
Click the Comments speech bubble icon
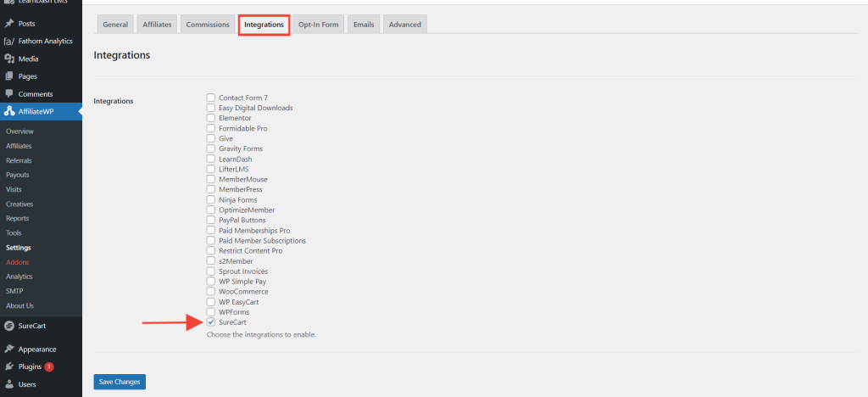click(8, 93)
